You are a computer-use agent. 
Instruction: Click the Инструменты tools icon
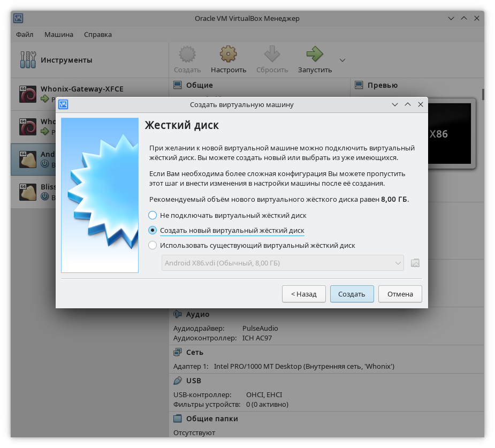pyautogui.click(x=27, y=60)
